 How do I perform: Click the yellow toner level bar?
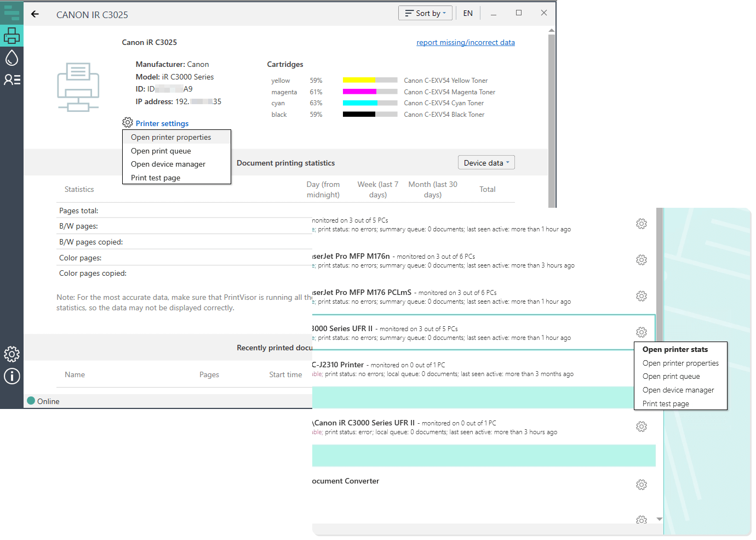tap(370, 80)
